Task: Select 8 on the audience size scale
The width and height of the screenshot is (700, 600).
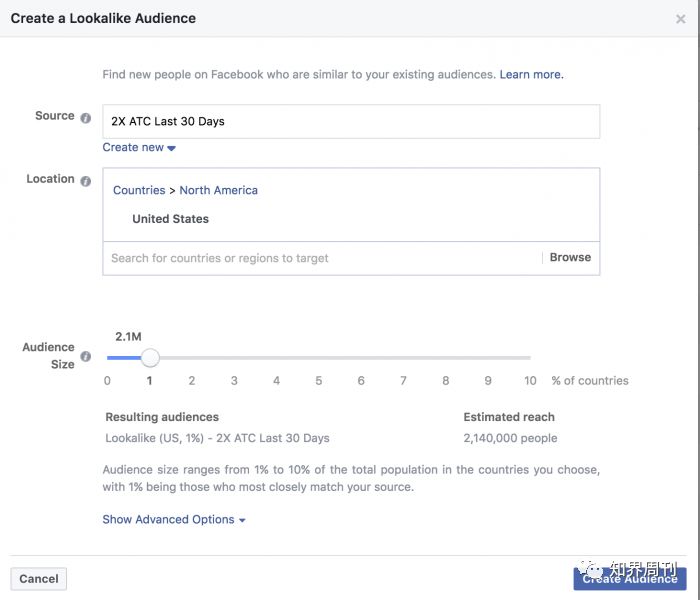Action: (x=446, y=381)
